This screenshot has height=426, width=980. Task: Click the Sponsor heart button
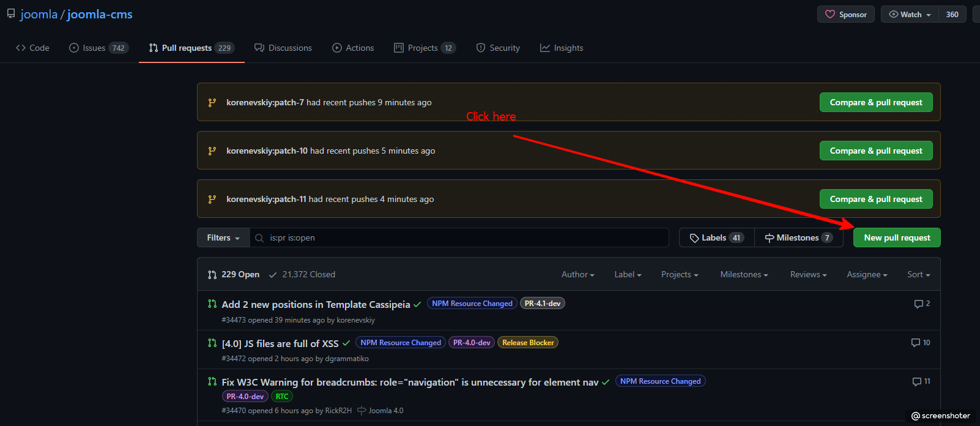[845, 14]
